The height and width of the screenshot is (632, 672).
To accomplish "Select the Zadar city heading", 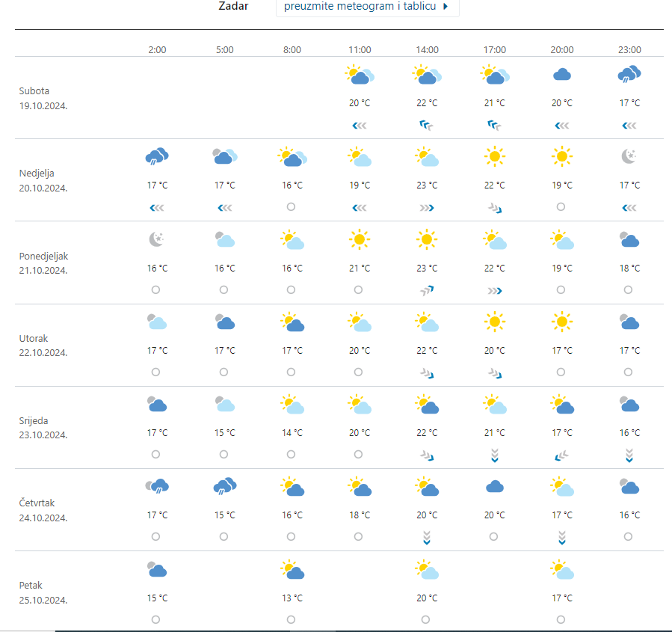I will tap(233, 7).
